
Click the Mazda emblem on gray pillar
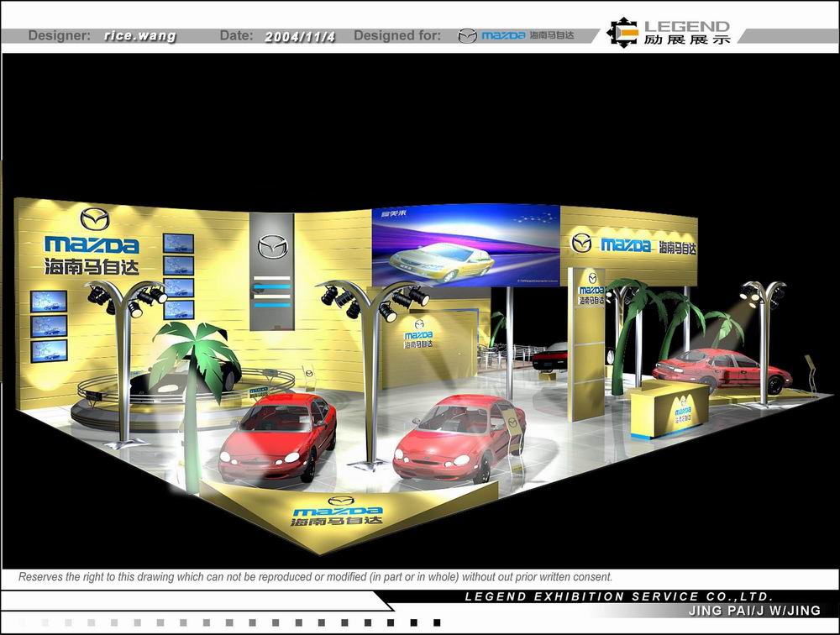click(273, 246)
